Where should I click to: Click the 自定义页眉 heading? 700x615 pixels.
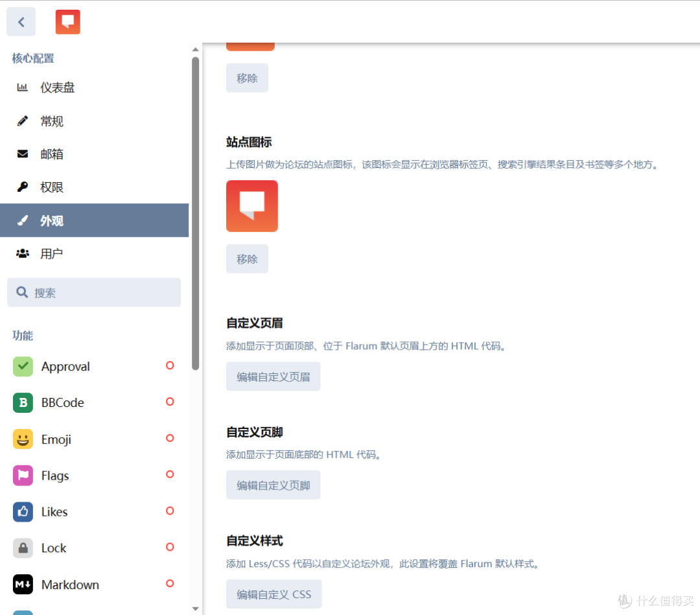[255, 323]
